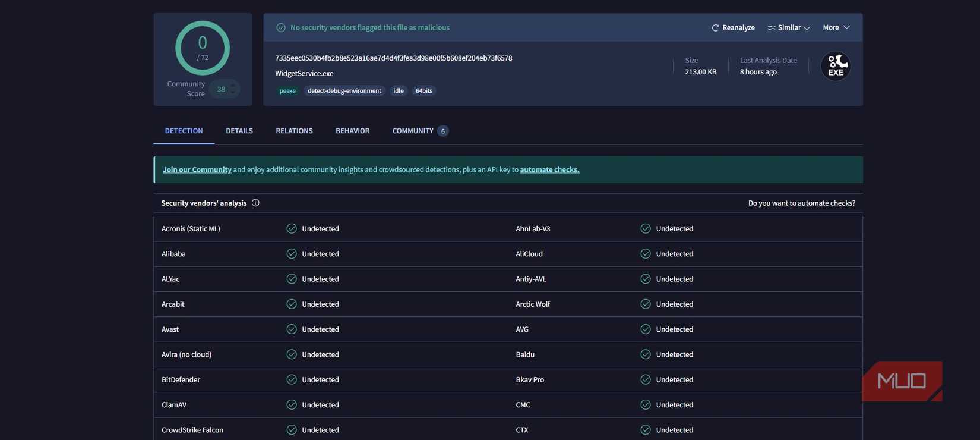Image resolution: width=980 pixels, height=440 pixels.
Task: Switch to the Detection tab
Action: pos(184,131)
